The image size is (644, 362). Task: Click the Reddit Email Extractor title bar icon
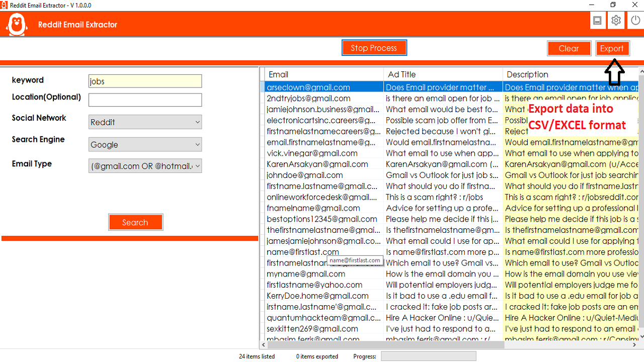pos(5,5)
